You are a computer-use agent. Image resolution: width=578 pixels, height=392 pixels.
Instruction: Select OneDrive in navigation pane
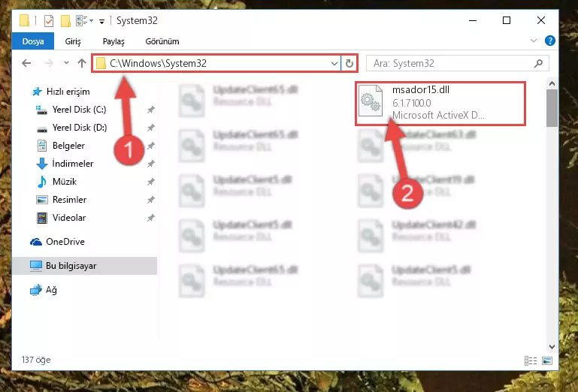coord(57,242)
